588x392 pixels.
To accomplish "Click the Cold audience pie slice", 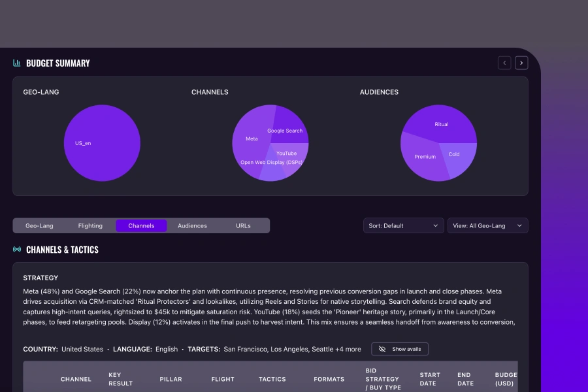I will click(457, 157).
